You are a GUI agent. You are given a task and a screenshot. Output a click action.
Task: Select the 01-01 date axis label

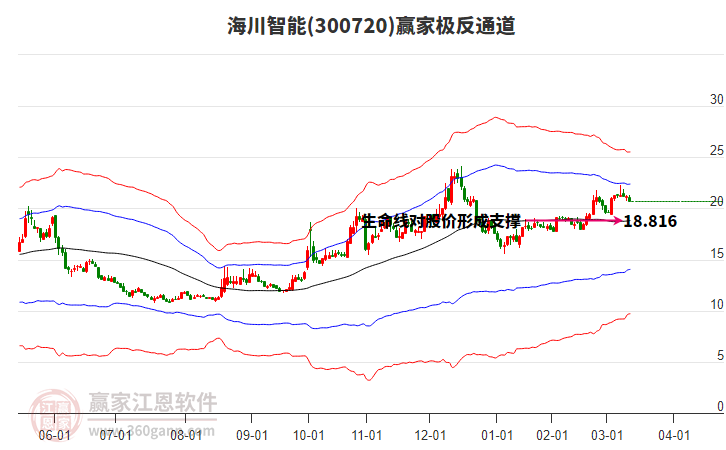[497, 435]
